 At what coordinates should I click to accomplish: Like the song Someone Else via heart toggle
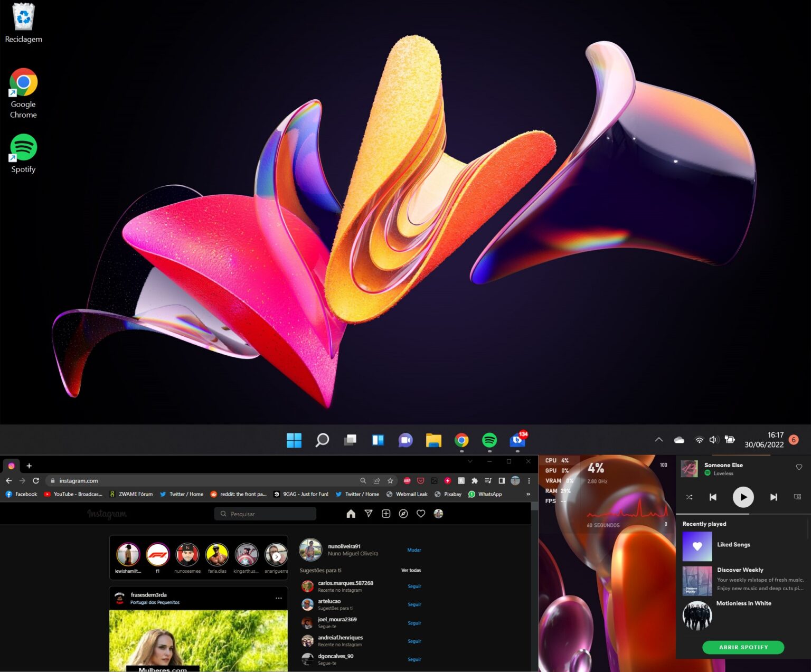click(799, 467)
